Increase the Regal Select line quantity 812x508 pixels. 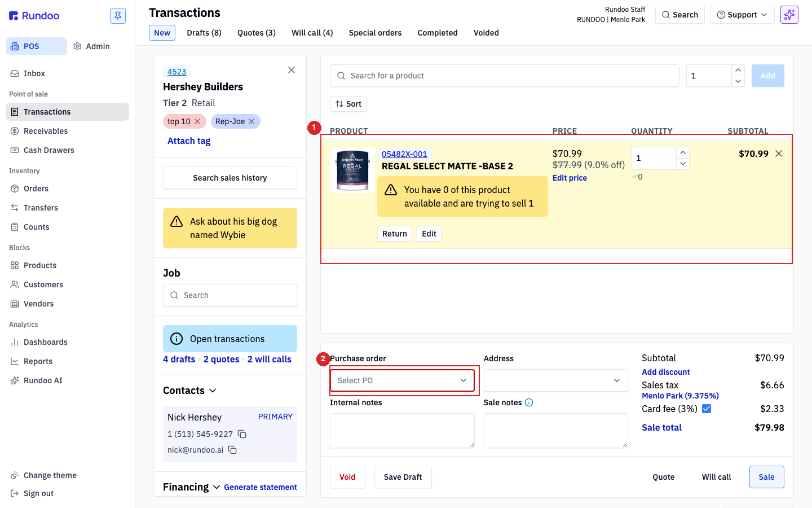click(x=683, y=152)
